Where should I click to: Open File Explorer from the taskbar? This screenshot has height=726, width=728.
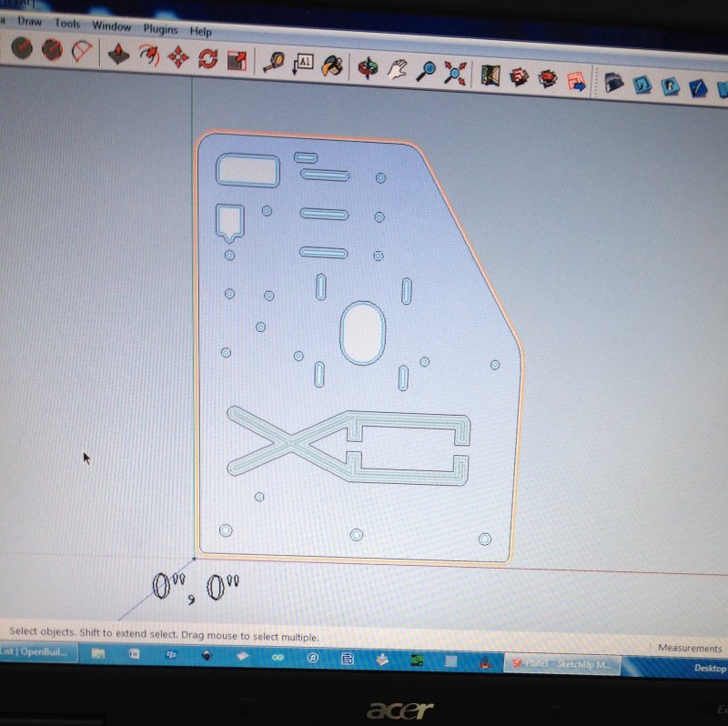point(98,653)
